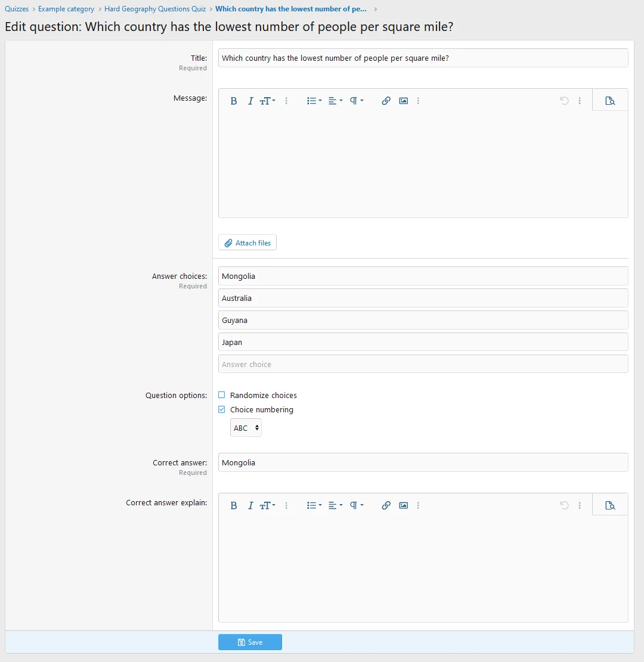Save the question
This screenshot has height=662, width=644.
point(250,642)
